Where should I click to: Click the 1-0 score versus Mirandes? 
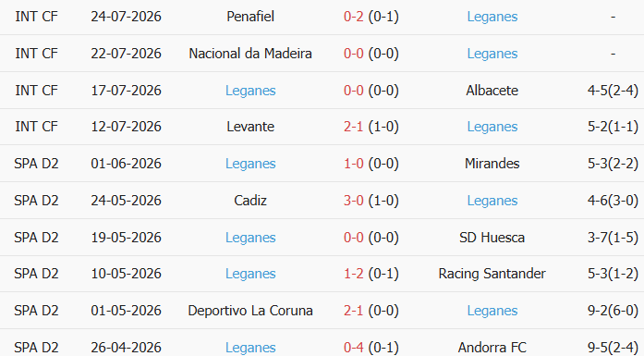(x=353, y=164)
